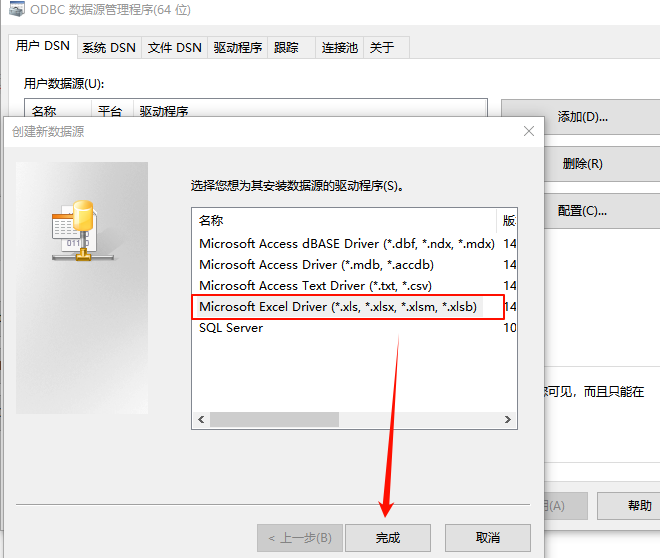
Task: Click the data source wizard graphic
Action: (82, 288)
